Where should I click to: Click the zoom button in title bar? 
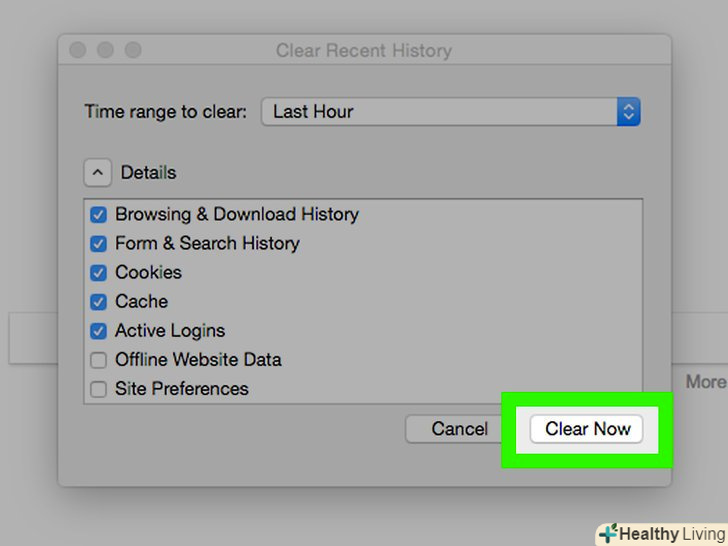[x=132, y=50]
